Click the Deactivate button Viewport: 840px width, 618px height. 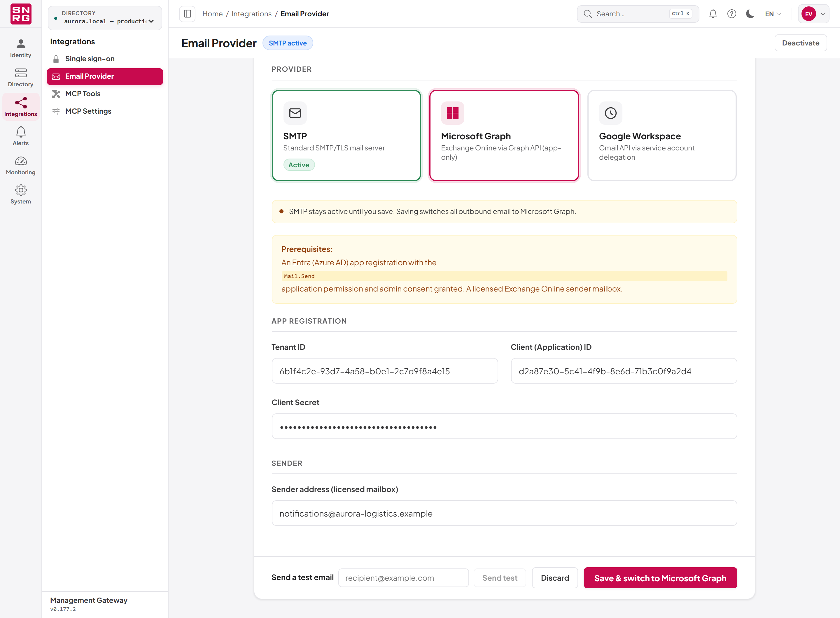tap(800, 43)
